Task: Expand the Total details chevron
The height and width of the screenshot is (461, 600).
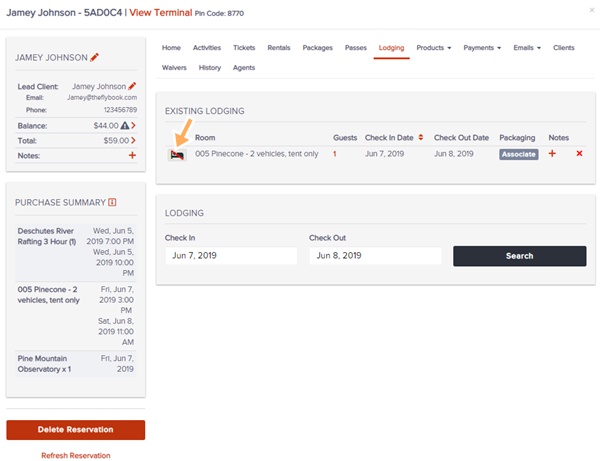Action: tap(133, 140)
